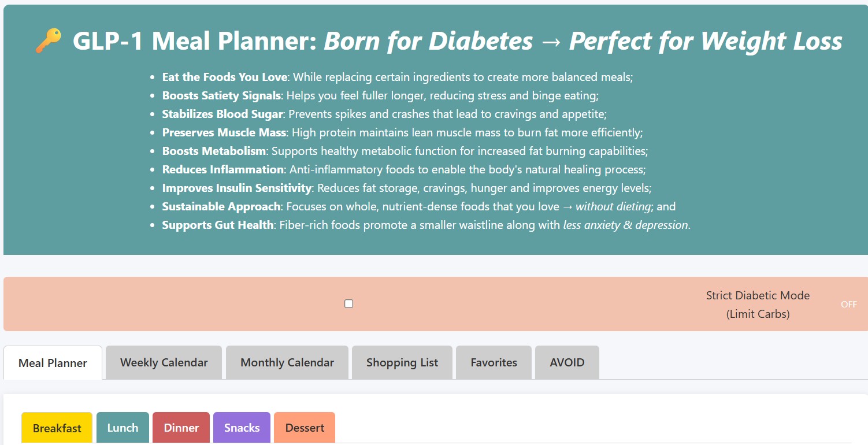The image size is (868, 445).
Task: Click the italic "without dieting" text
Action: (x=613, y=206)
